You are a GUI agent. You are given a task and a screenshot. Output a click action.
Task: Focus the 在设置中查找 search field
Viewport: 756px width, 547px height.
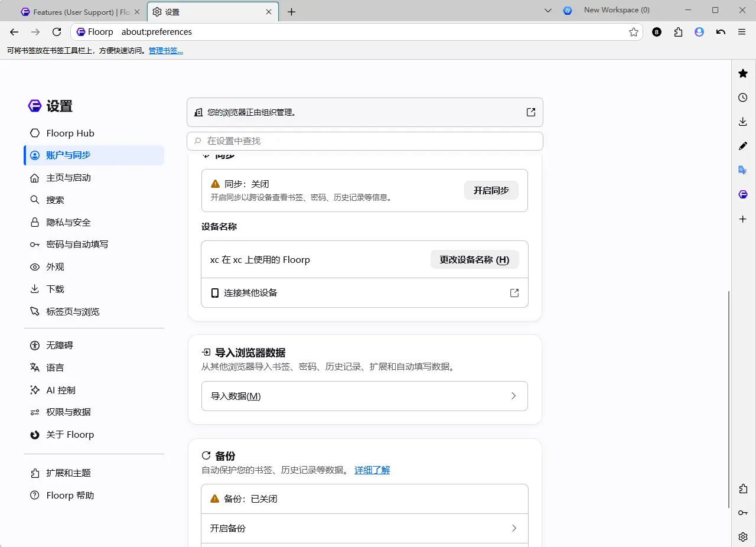364,141
